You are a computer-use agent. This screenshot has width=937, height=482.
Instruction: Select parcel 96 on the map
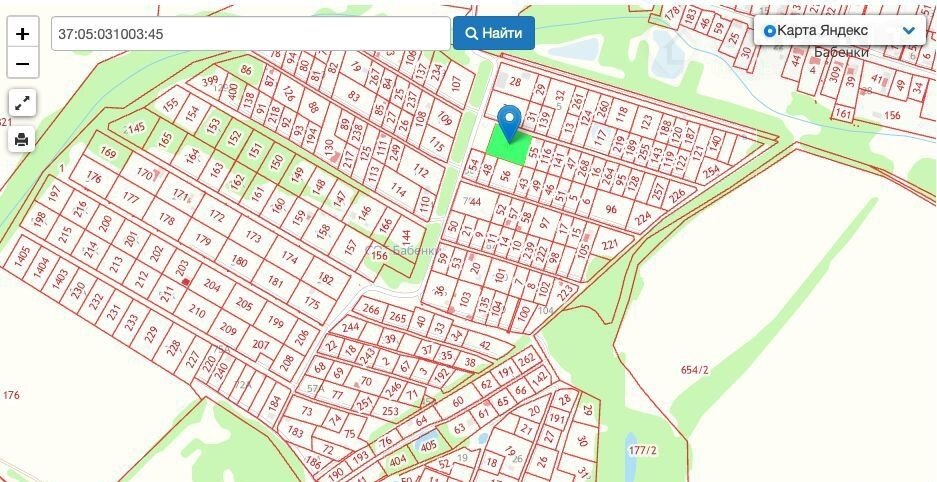(611, 210)
